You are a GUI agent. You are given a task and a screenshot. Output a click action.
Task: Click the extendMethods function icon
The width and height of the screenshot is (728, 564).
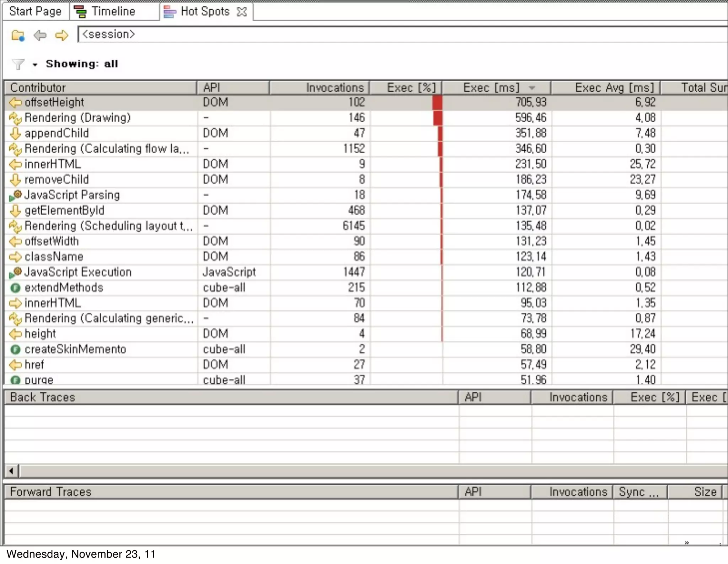[x=15, y=288]
